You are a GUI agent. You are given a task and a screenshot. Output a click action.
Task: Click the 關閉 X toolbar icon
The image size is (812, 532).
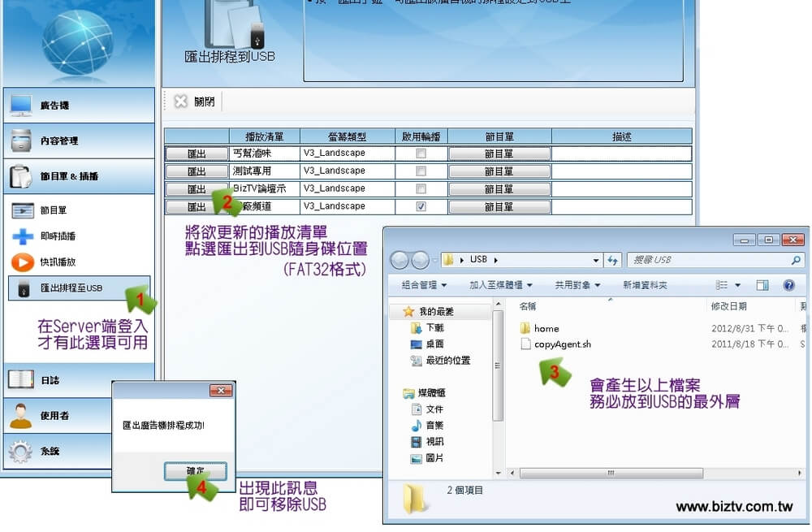coord(181,102)
